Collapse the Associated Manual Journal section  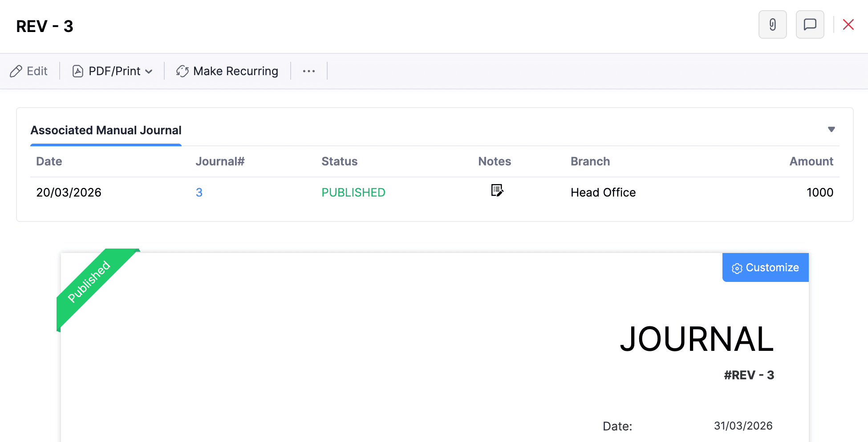831,129
